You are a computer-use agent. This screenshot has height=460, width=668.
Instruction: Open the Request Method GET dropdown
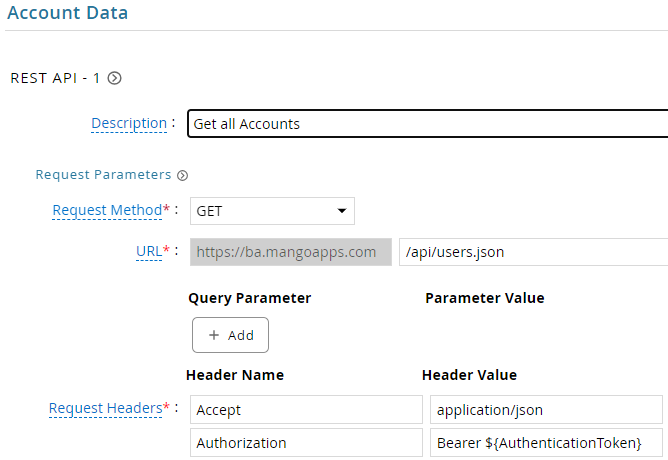(272, 211)
